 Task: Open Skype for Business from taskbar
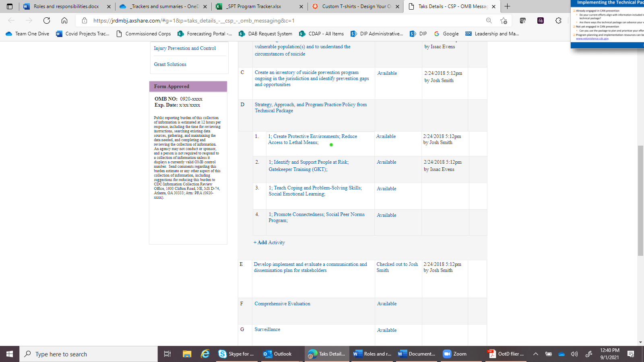click(x=237, y=354)
